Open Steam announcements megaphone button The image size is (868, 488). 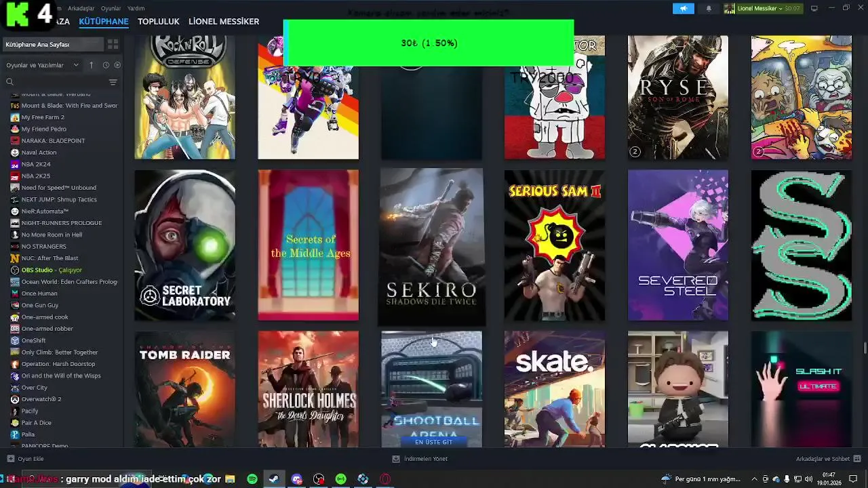tap(684, 8)
